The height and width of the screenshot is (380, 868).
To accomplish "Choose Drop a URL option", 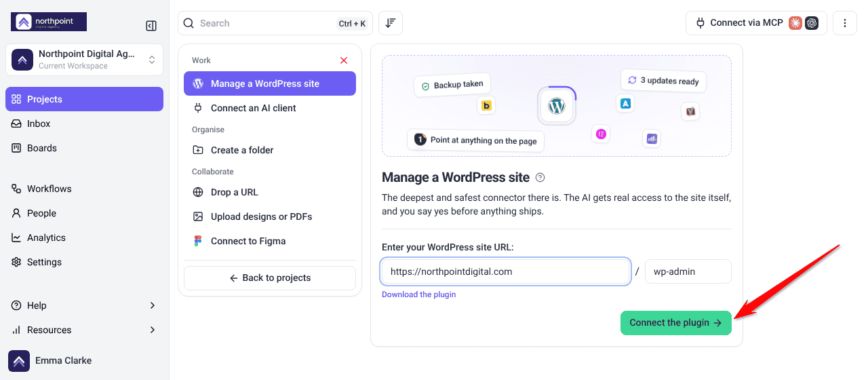I will [270, 192].
